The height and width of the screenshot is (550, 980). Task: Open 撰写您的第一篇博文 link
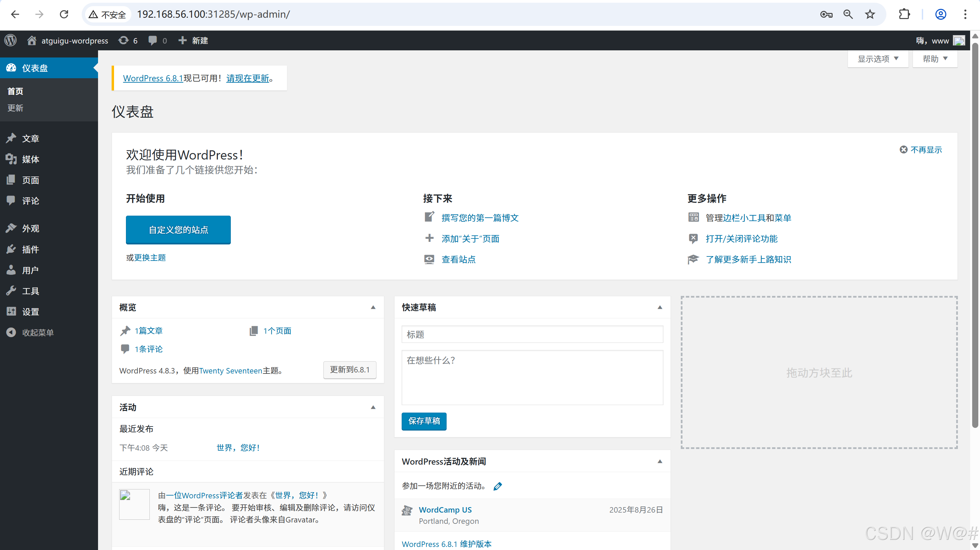point(480,218)
